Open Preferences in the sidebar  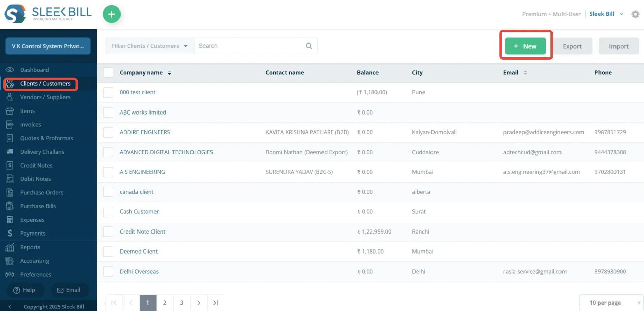coord(36,274)
